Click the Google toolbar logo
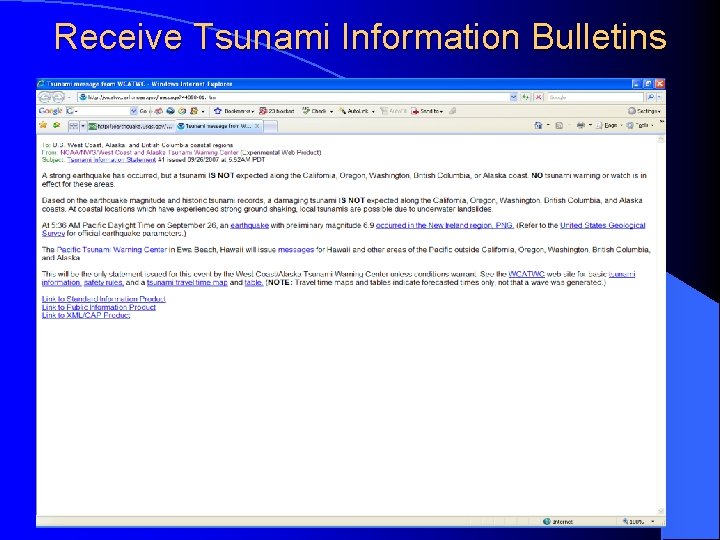Viewport: 720px width, 540px height. [51, 111]
